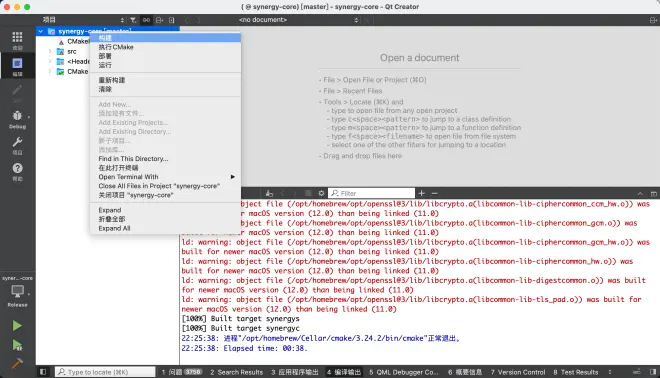This screenshot has width=660, height=378.
Task: Click the Type to locate field
Action: click(105, 372)
